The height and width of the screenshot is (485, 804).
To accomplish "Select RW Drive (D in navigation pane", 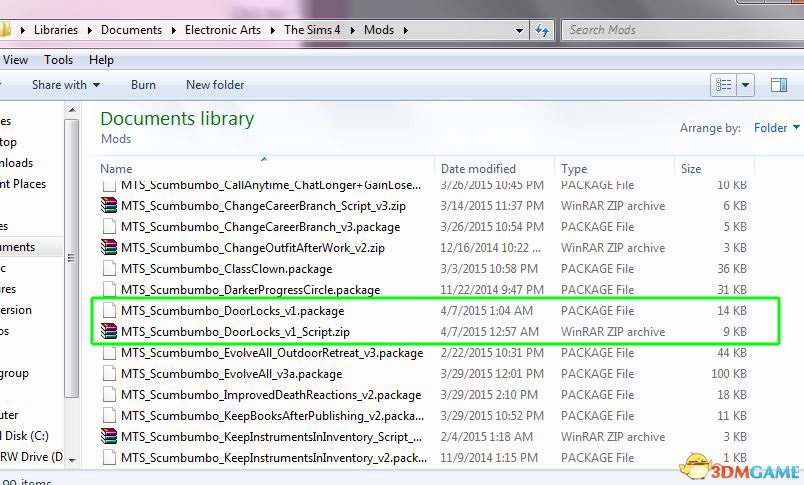I will tap(31, 457).
